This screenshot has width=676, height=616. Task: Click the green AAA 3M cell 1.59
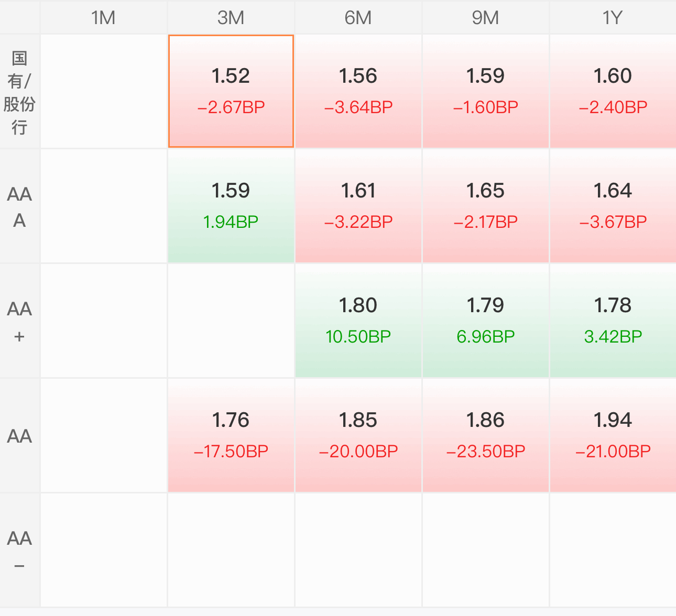(231, 206)
